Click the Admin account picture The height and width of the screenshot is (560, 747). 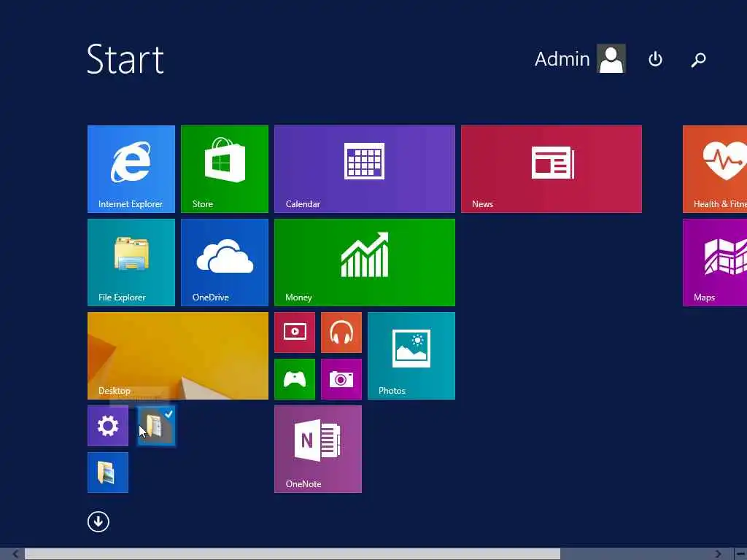click(x=611, y=59)
